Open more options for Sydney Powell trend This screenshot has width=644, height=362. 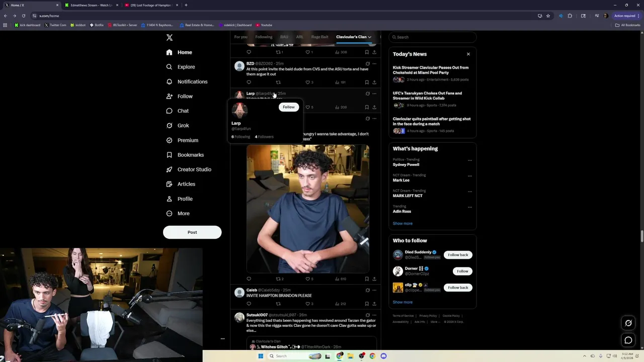click(x=470, y=160)
